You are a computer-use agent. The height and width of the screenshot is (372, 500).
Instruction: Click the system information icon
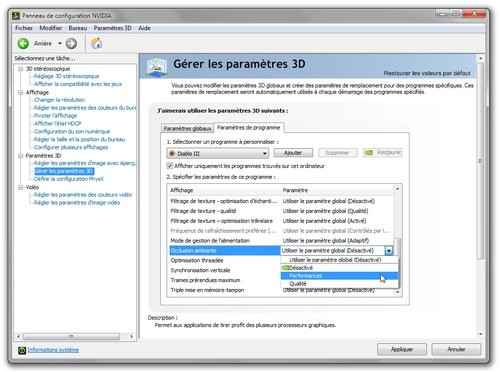click(22, 350)
